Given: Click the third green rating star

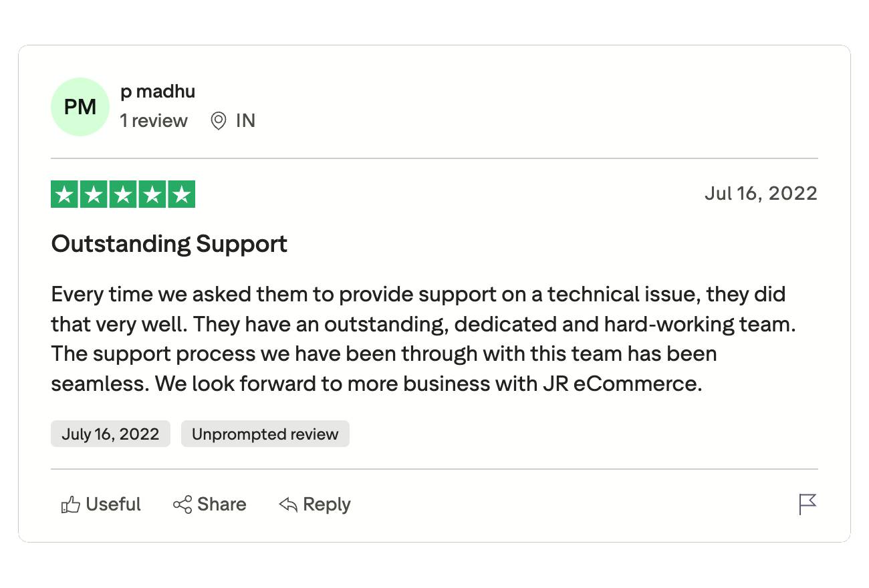Looking at the screenshot, I should 123,194.
